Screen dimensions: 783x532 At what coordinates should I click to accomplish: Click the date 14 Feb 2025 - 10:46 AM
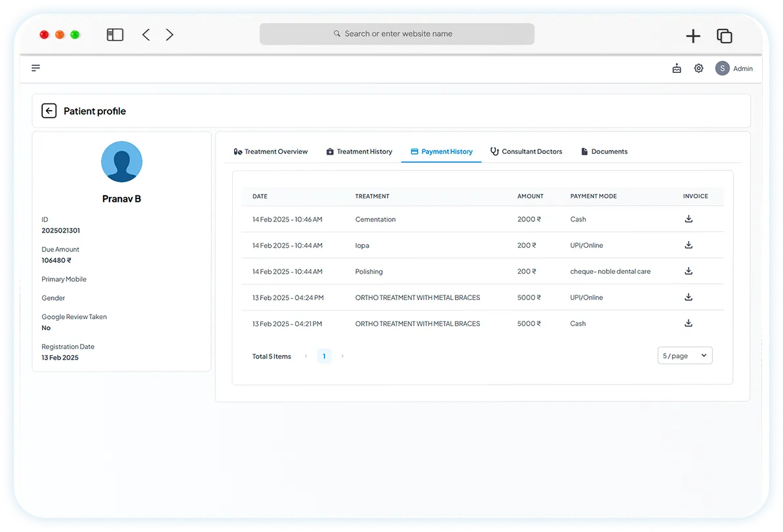click(x=287, y=219)
